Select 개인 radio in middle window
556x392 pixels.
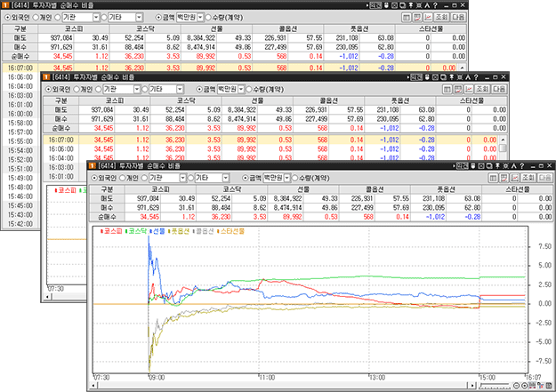tap(77, 89)
